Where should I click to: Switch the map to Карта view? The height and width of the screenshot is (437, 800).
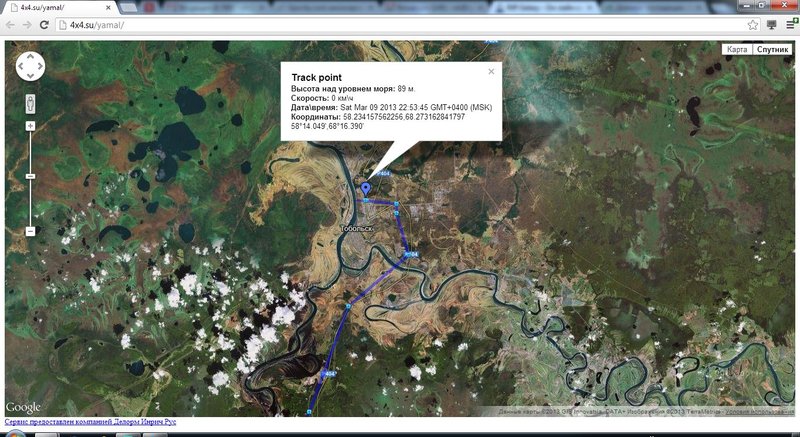pyautogui.click(x=736, y=49)
